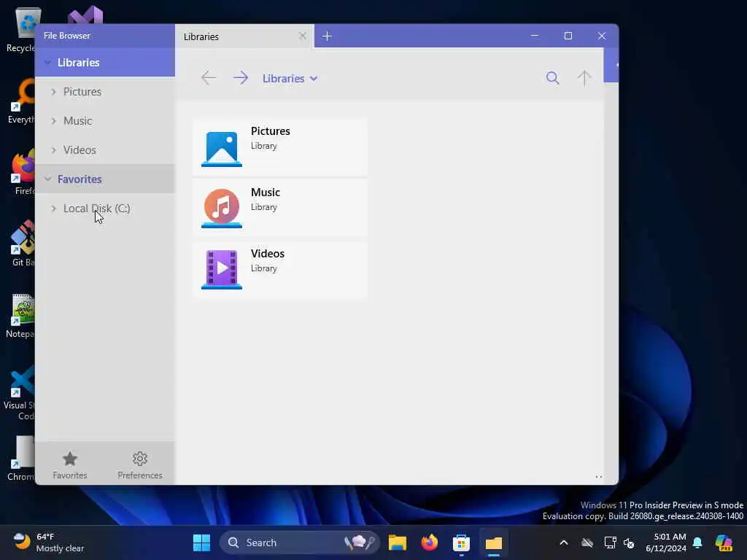Screen dimensions: 747x560
Task: Click the network display tray icon
Action: [x=610, y=542]
